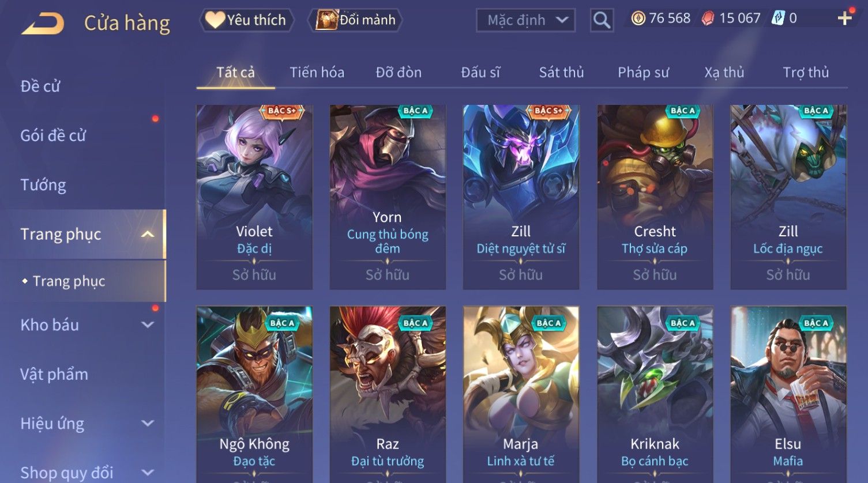Open the Yêu thích favorites heart button

pos(247,20)
